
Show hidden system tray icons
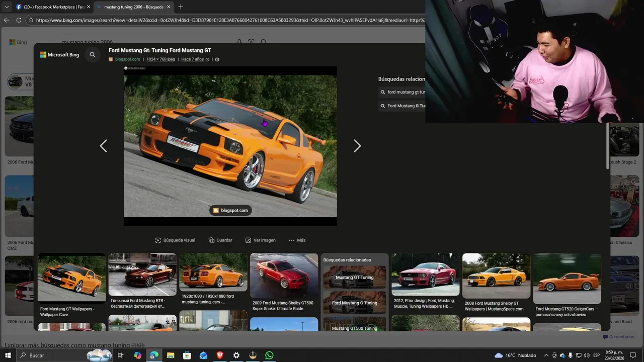tap(546, 355)
